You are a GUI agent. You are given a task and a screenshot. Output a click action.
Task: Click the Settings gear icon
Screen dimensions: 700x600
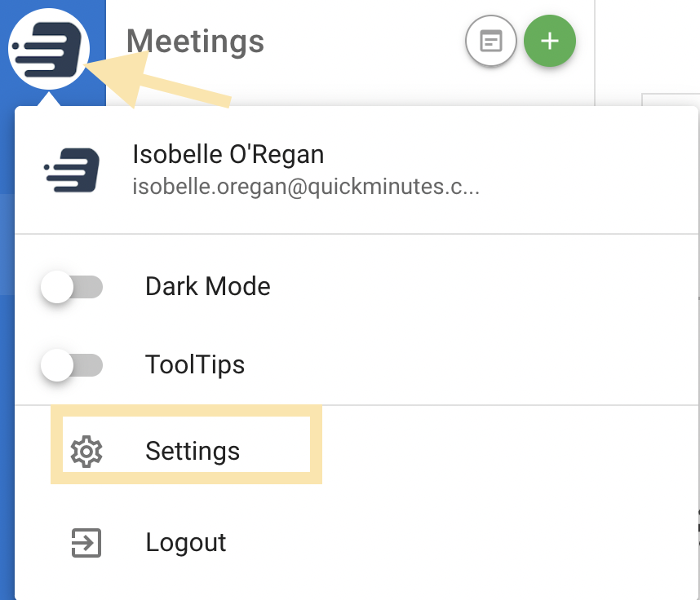click(x=86, y=451)
